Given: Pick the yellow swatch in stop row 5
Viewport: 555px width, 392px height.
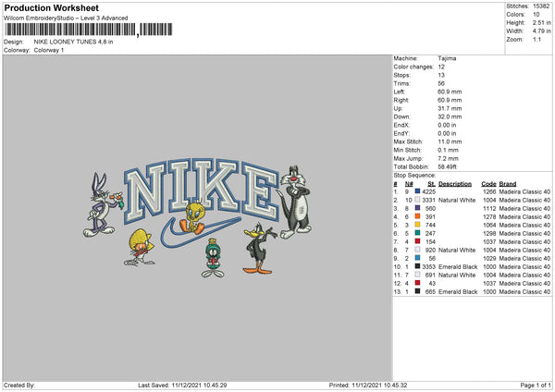Looking at the screenshot, I should pos(418,225).
